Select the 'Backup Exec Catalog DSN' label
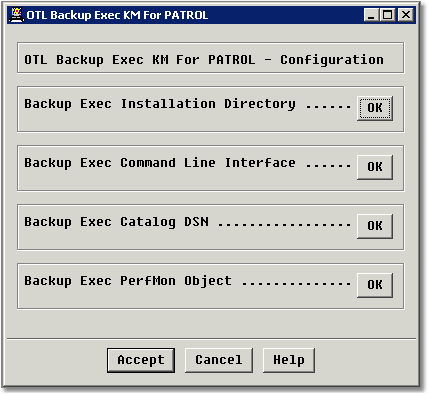This screenshot has width=428, height=395. (116, 222)
